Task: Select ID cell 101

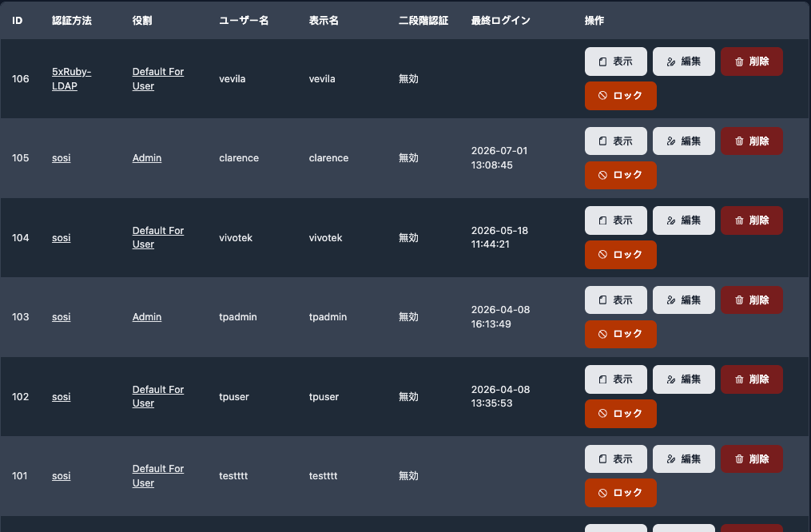Action: pyautogui.click(x=20, y=475)
